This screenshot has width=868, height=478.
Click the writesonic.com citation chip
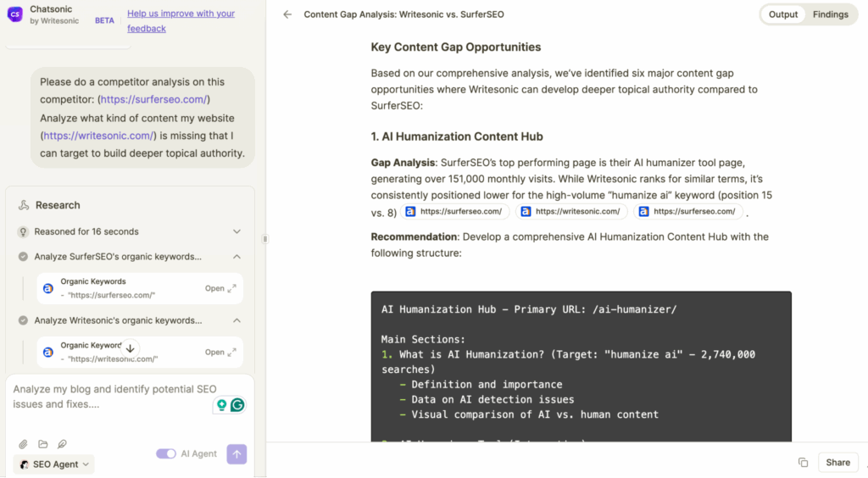(571, 211)
